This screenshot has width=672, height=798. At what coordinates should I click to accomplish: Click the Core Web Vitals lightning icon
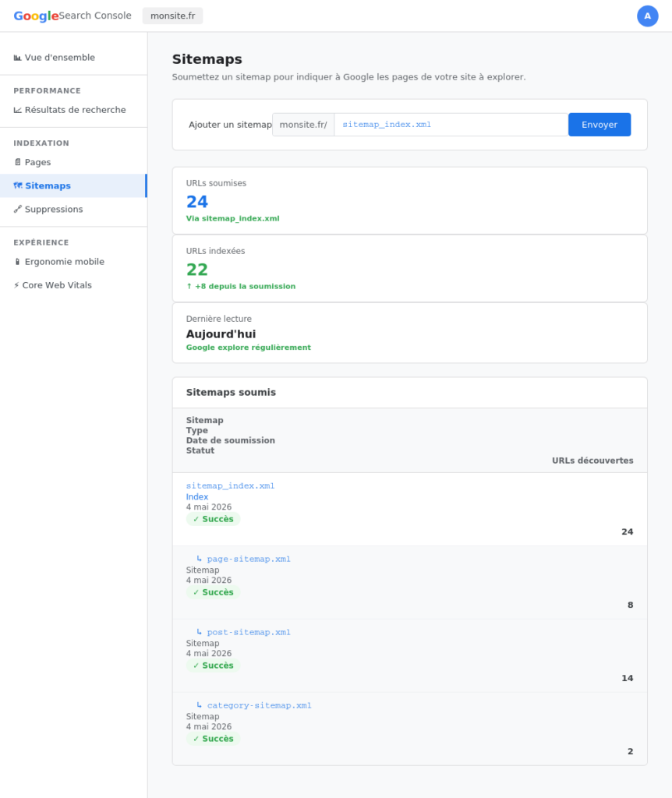tap(16, 285)
